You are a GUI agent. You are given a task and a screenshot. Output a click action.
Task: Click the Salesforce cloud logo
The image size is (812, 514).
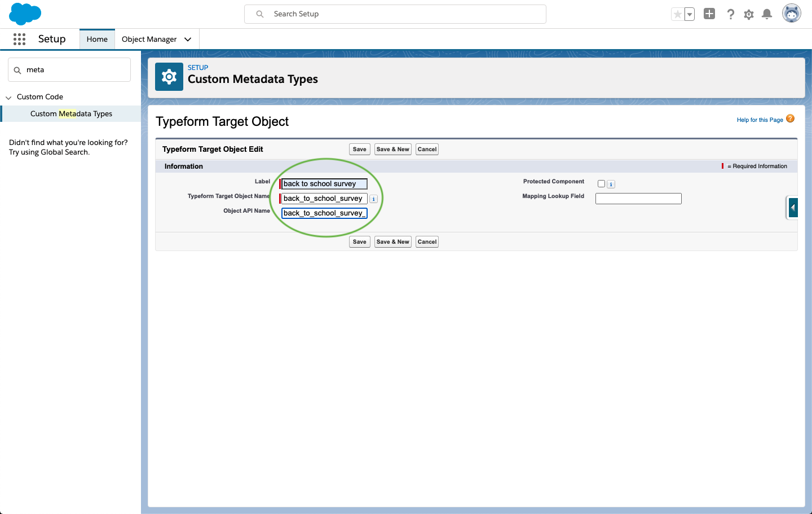click(x=25, y=14)
